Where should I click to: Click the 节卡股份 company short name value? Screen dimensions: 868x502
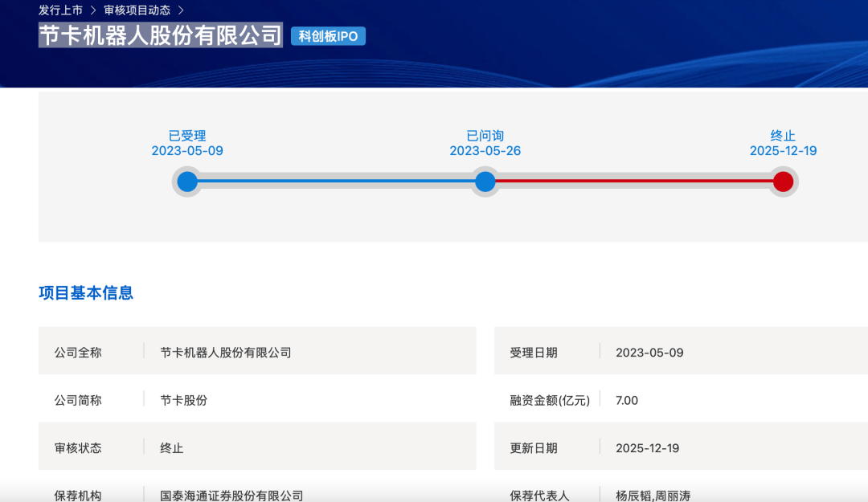183,400
